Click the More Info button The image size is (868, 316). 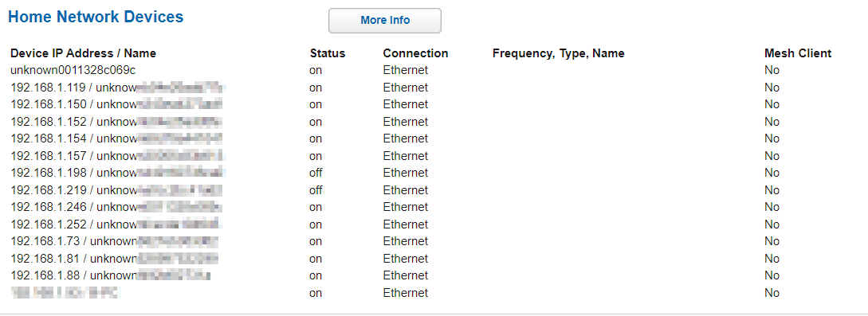(385, 21)
